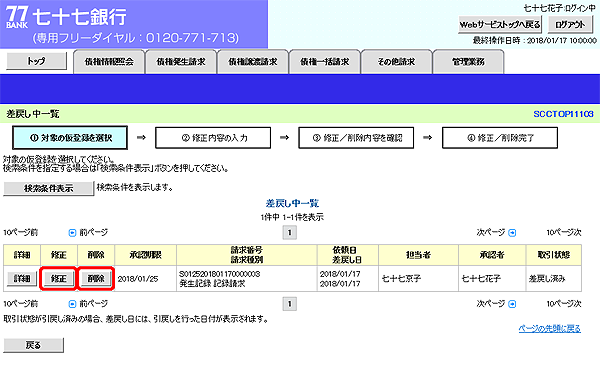Click 10ページ前 below the table
The width and height of the screenshot is (600, 365).
coord(21,304)
